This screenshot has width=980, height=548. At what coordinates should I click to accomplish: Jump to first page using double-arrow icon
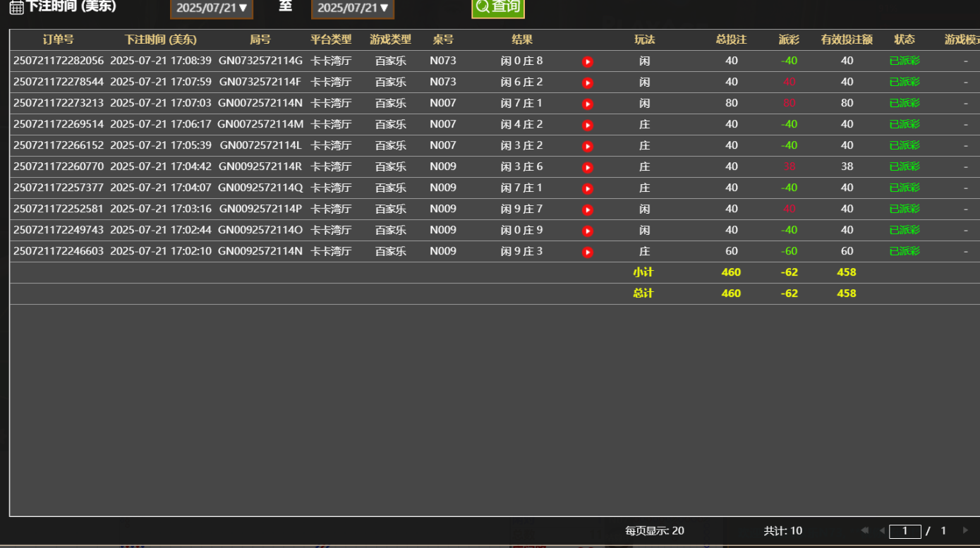tap(865, 530)
